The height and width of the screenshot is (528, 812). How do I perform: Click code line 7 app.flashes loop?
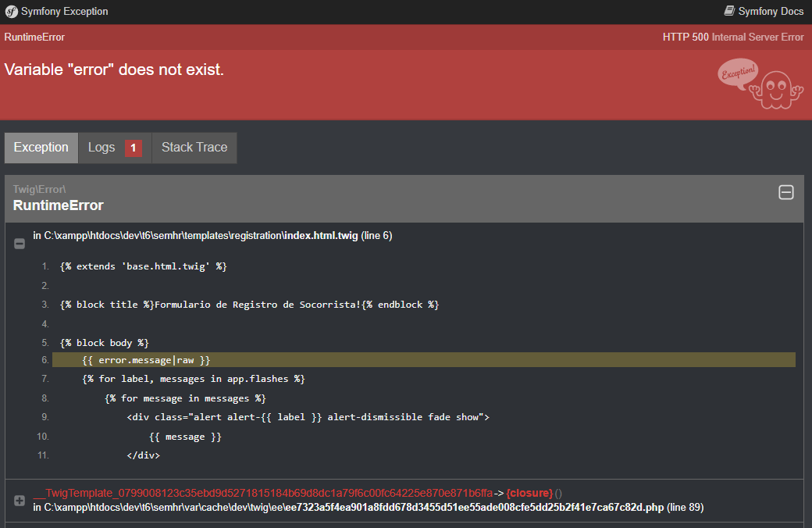pyautogui.click(x=193, y=380)
